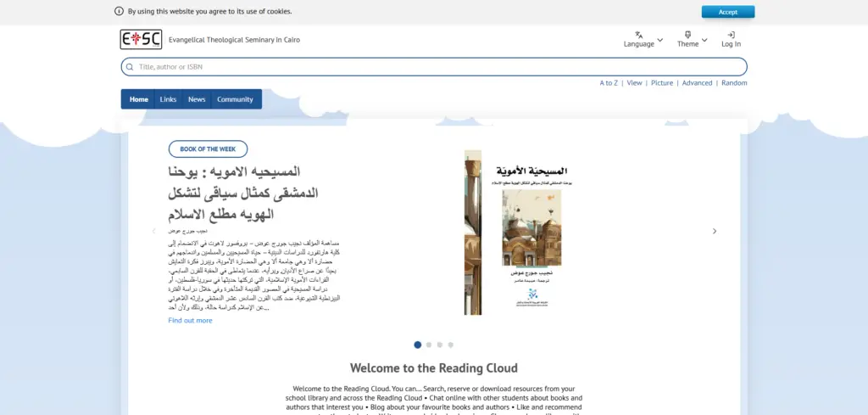Follow the Find out more link
This screenshot has width=868, height=415.
pyautogui.click(x=190, y=321)
